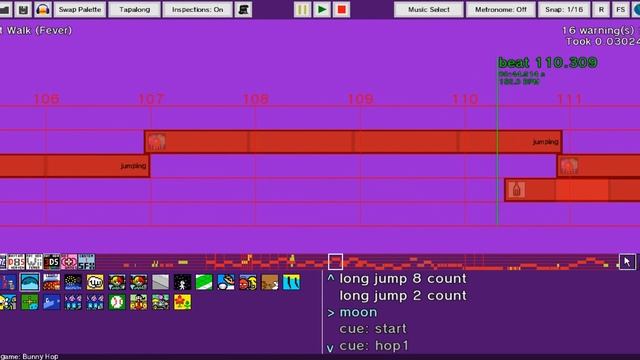
Task: Click the 'beat 110.309' playhead label
Action: click(548, 62)
